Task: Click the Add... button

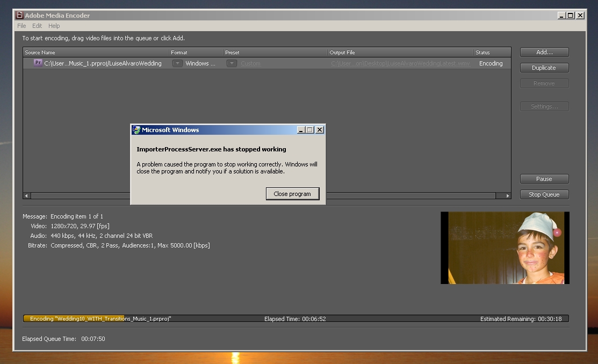Action: (544, 52)
